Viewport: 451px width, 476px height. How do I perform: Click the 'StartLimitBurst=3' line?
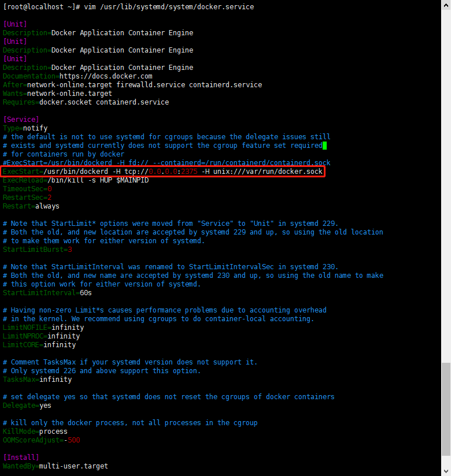38,250
